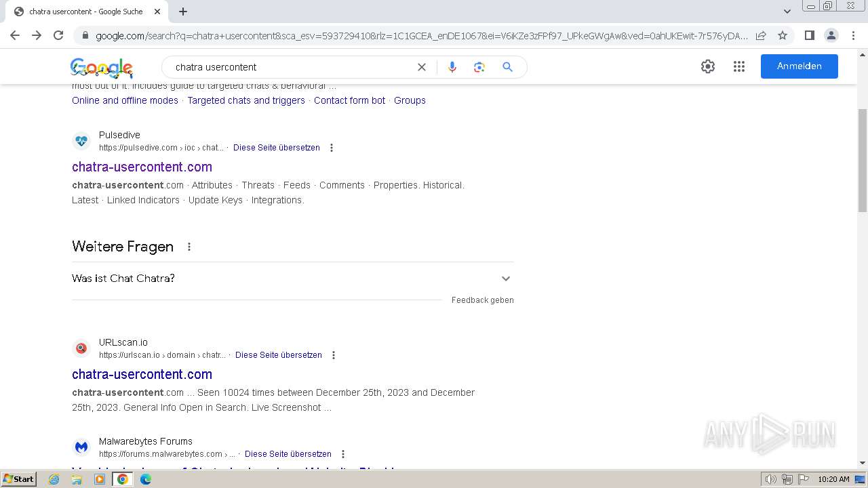This screenshot has height=488, width=868.
Task: Click Feedback geben
Action: 483,300
